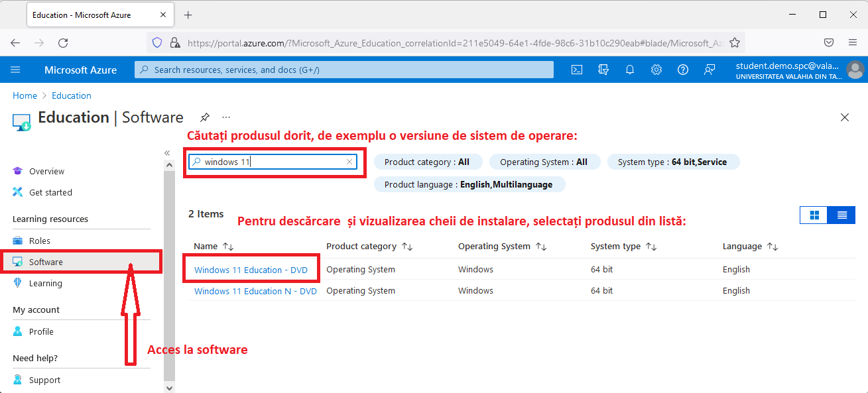Screen dimensions: 868x393
Task: Go to Education breadcrumb
Action: pos(72,95)
